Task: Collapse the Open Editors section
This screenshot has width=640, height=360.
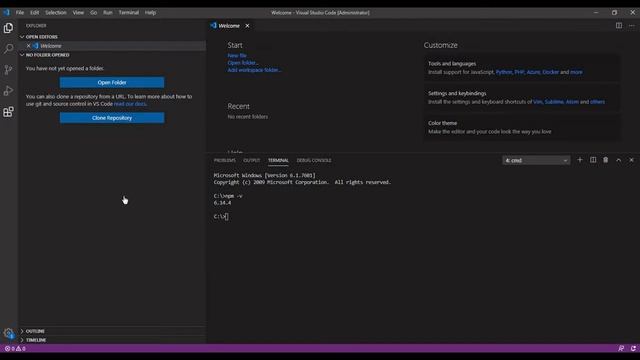Action: [113, 37]
